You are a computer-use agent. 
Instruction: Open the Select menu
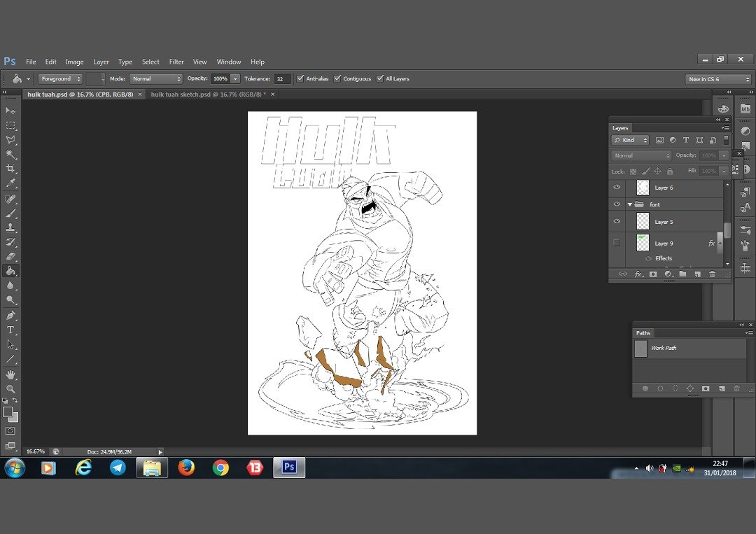click(150, 62)
